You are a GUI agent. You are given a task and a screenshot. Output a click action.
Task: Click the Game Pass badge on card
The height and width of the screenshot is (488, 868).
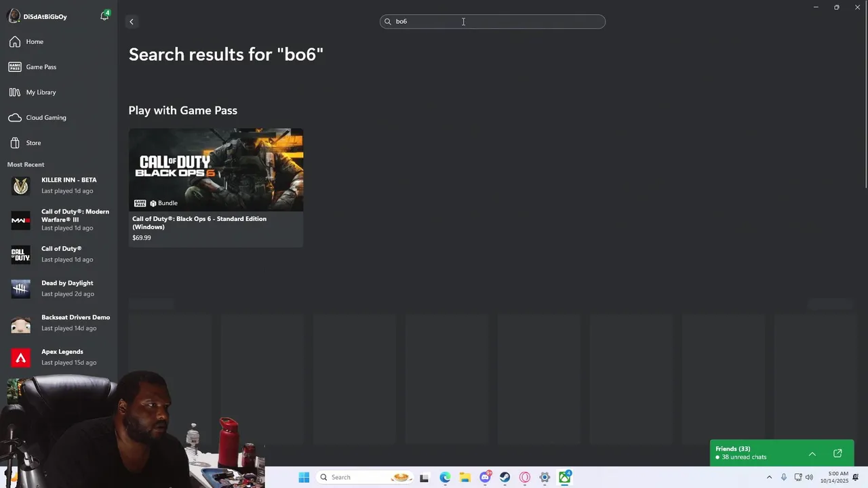[140, 203]
